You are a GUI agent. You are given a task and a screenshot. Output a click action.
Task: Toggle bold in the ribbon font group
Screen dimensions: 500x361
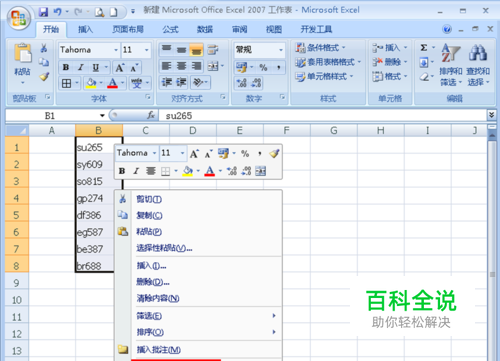click(x=66, y=68)
